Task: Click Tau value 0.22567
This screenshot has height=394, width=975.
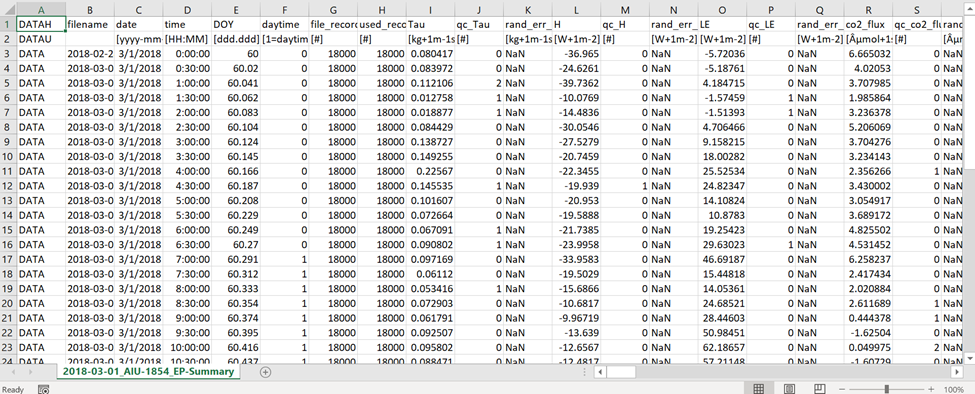Action: [x=430, y=171]
